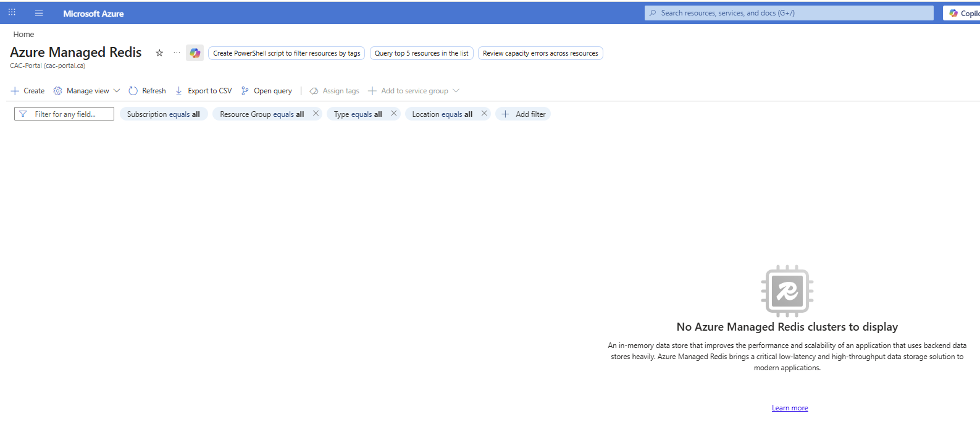Click the gear icon of Manage view
This screenshot has height=445, width=980.
(x=57, y=91)
